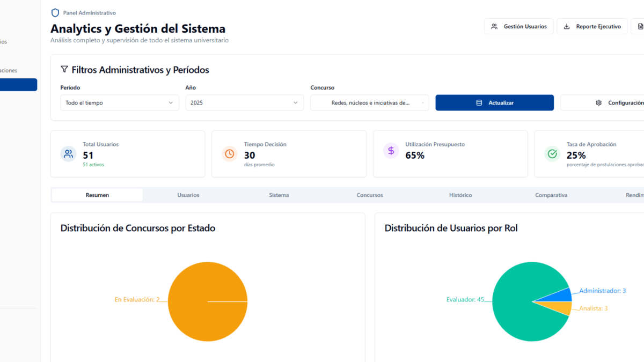This screenshot has height=362, width=644.
Task: Click the Gestión Usuarios button
Action: 519,26
